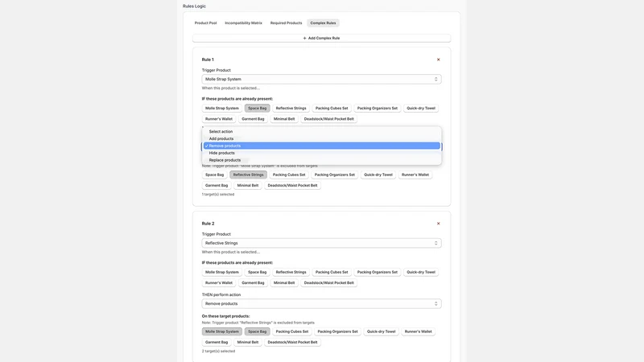Toggle Space Bag condition in Rule 2
Viewport: 644px width, 362px height.
[x=257, y=272]
